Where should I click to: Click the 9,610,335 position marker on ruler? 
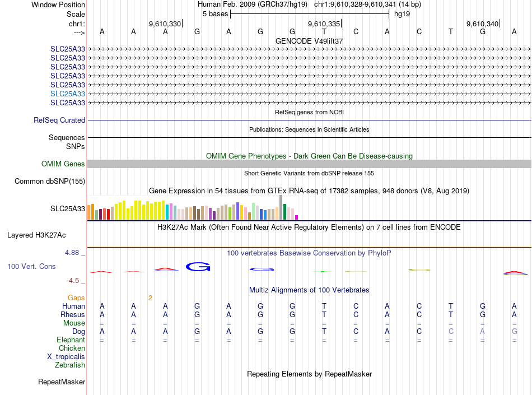(x=324, y=24)
